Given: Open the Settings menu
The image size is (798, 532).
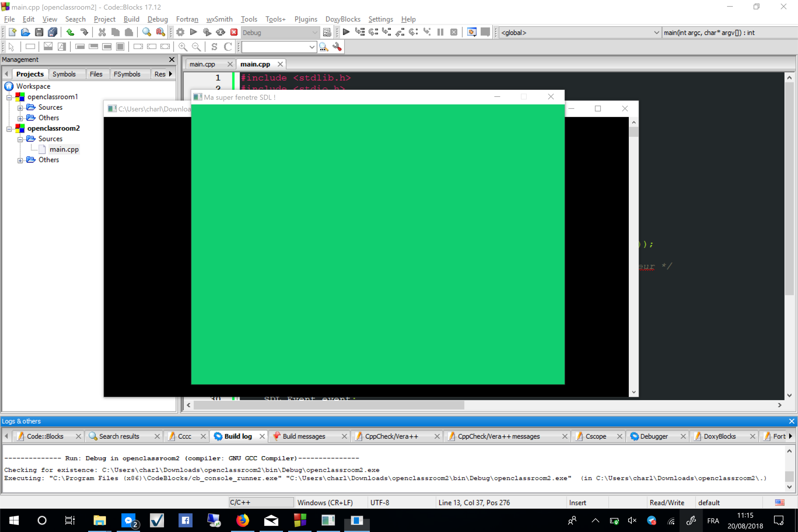Looking at the screenshot, I should (381, 19).
